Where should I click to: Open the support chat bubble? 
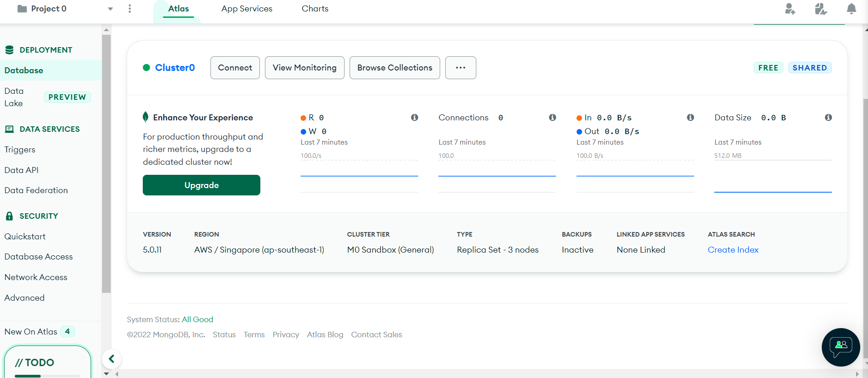tap(841, 347)
